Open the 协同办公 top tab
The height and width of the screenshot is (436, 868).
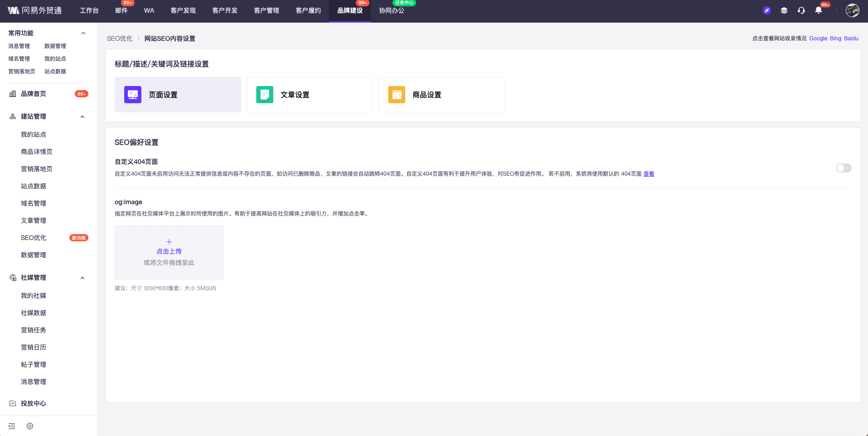(x=392, y=10)
